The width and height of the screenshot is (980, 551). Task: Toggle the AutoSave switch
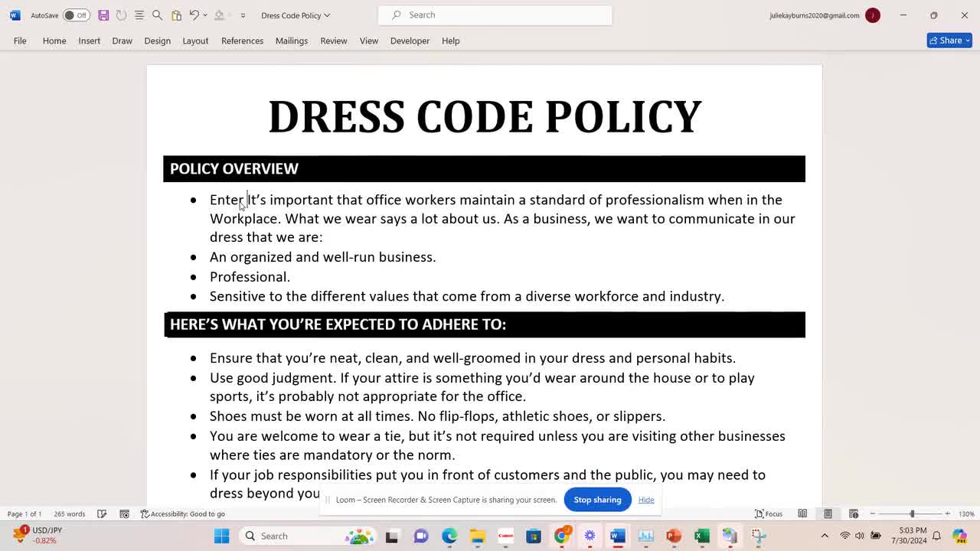point(75,15)
